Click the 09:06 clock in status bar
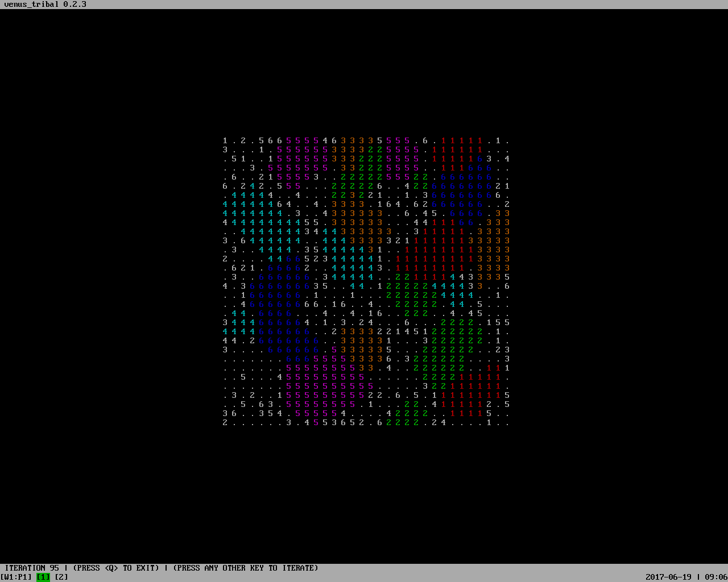Image resolution: width=728 pixels, height=582 pixels. [x=717, y=577]
